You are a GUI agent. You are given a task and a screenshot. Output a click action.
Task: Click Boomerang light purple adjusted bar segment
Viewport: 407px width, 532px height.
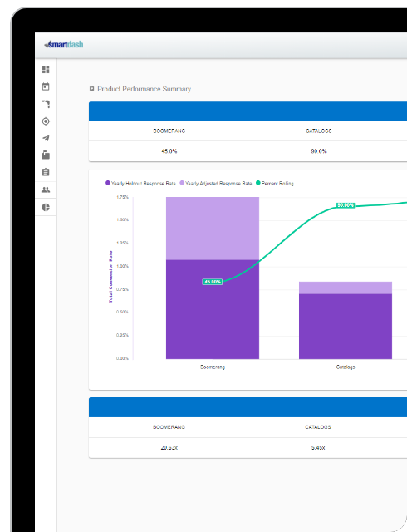pos(213,229)
